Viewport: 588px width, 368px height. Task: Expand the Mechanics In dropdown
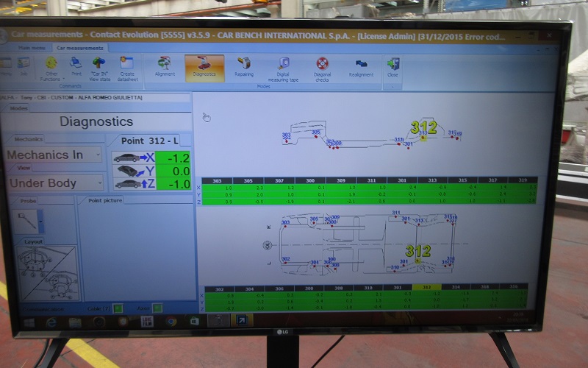click(98, 155)
